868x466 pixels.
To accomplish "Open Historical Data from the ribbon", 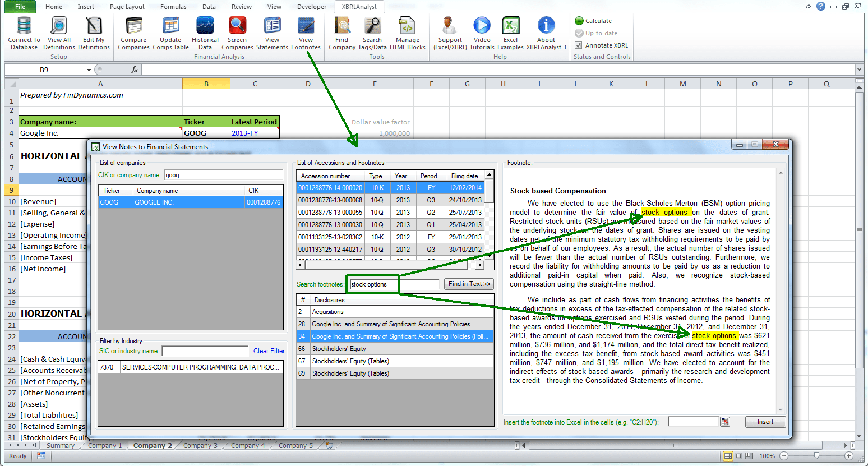I will pos(205,33).
